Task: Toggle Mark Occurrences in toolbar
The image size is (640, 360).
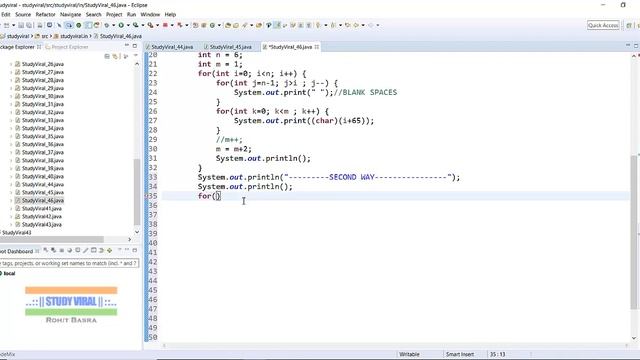Action: (277, 25)
